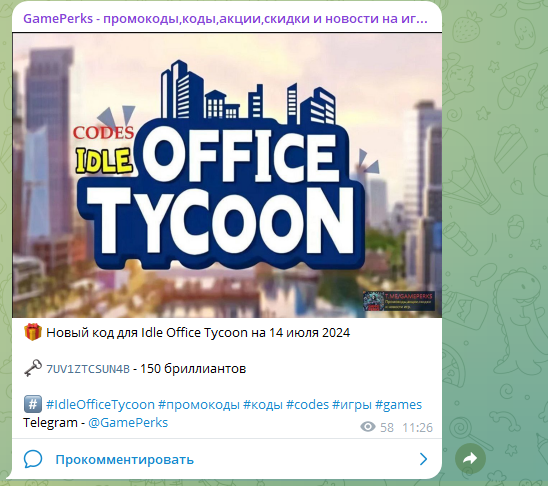Open the Idle Office Tycoon post image
The width and height of the screenshot is (548, 486).
coord(227,175)
